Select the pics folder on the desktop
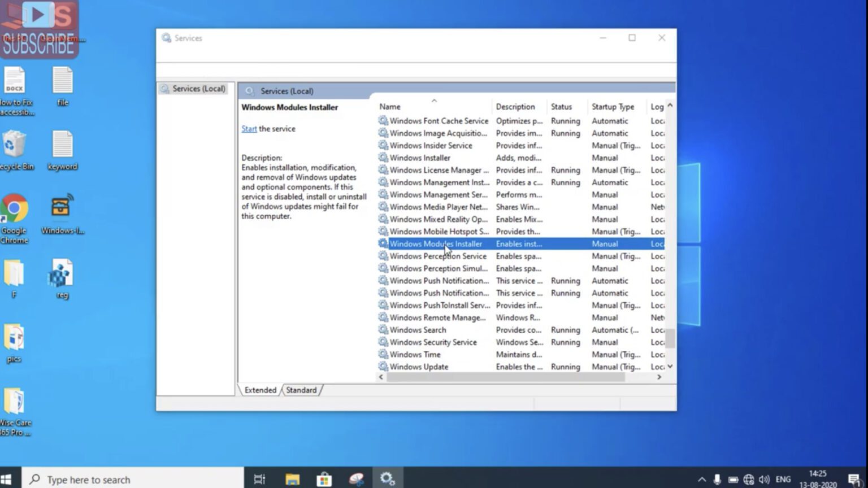868x488 pixels. 14,343
